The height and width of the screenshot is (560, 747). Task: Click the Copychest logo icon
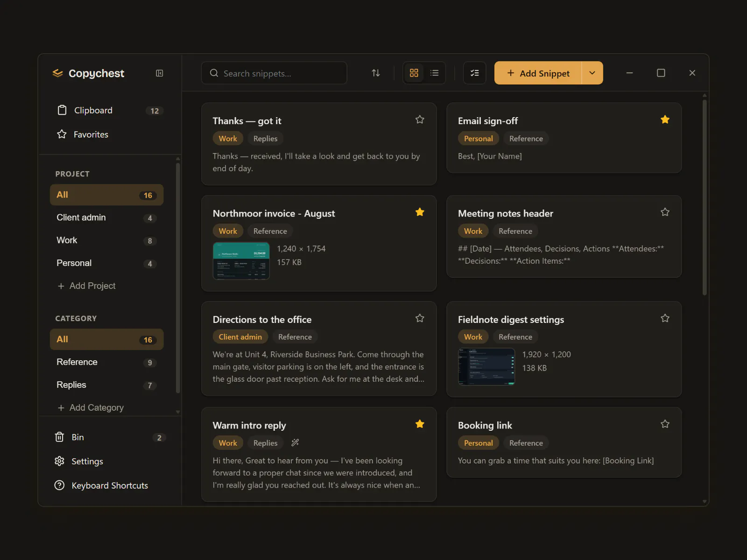[x=58, y=73]
